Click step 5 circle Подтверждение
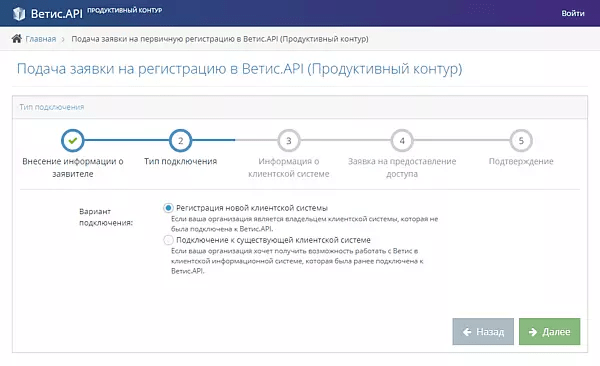Image resolution: width=600 pixels, height=366 pixels. click(x=521, y=141)
